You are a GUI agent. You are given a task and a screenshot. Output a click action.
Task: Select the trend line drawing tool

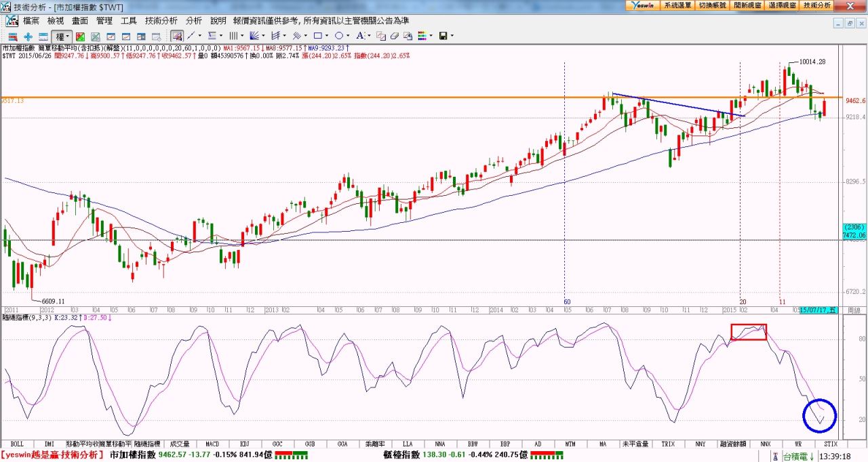point(192,36)
